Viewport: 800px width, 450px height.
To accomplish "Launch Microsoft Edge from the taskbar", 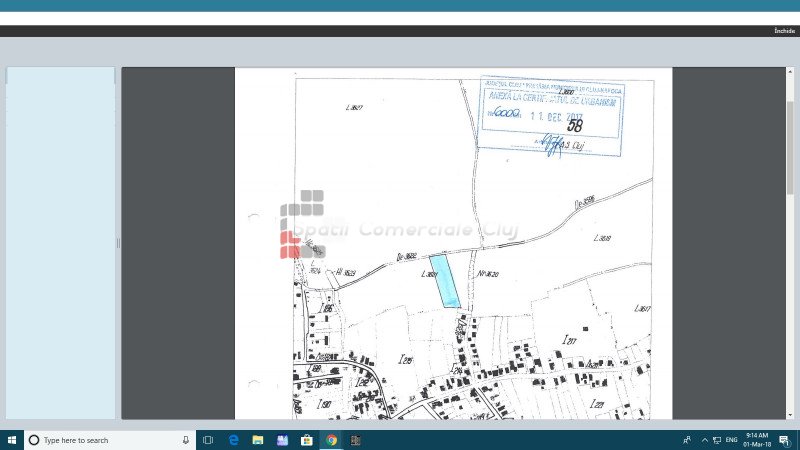I will click(x=233, y=440).
